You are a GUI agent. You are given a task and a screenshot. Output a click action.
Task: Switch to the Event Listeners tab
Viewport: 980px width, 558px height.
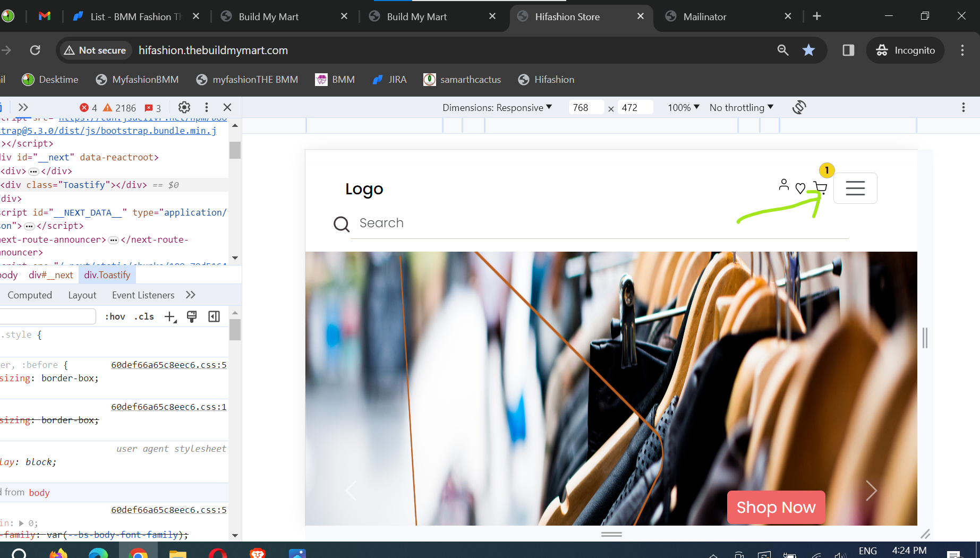143,295
